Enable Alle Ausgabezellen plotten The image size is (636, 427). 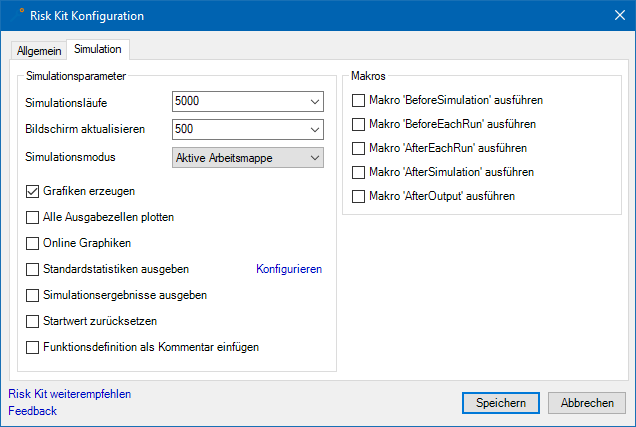32,217
